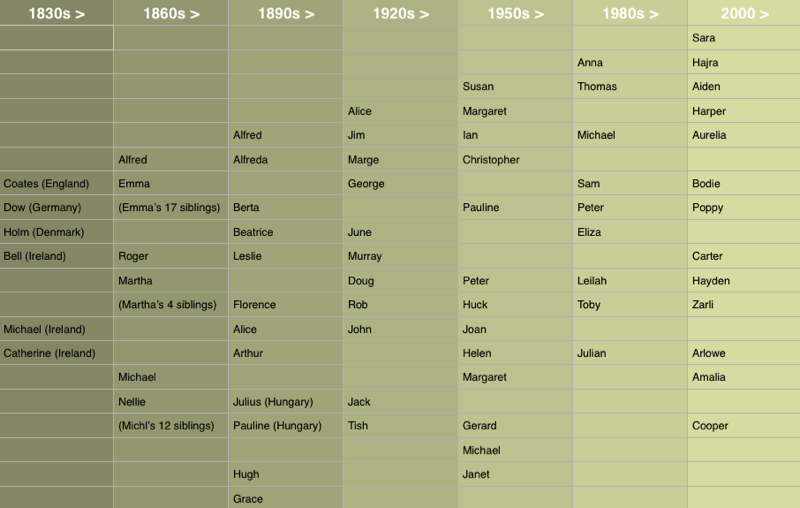This screenshot has width=800, height=508.
Task: Select the Coates (England) cell
Action: point(46,184)
